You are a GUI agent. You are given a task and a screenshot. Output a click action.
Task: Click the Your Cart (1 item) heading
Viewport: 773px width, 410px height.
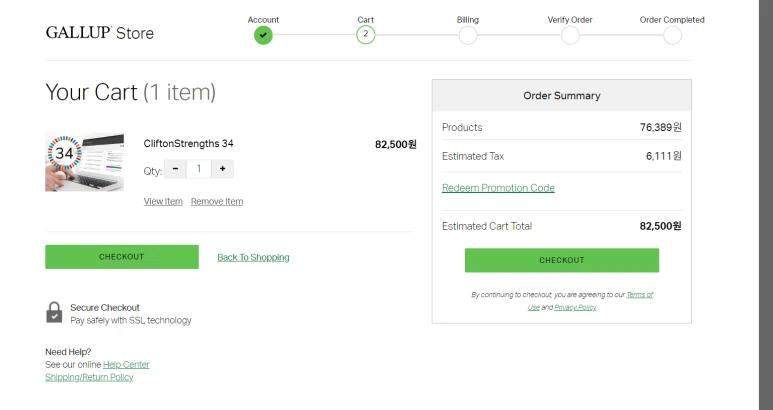131,92
